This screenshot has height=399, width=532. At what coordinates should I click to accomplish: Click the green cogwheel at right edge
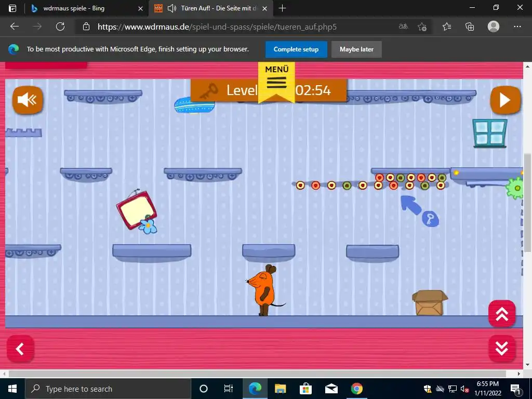(515, 188)
